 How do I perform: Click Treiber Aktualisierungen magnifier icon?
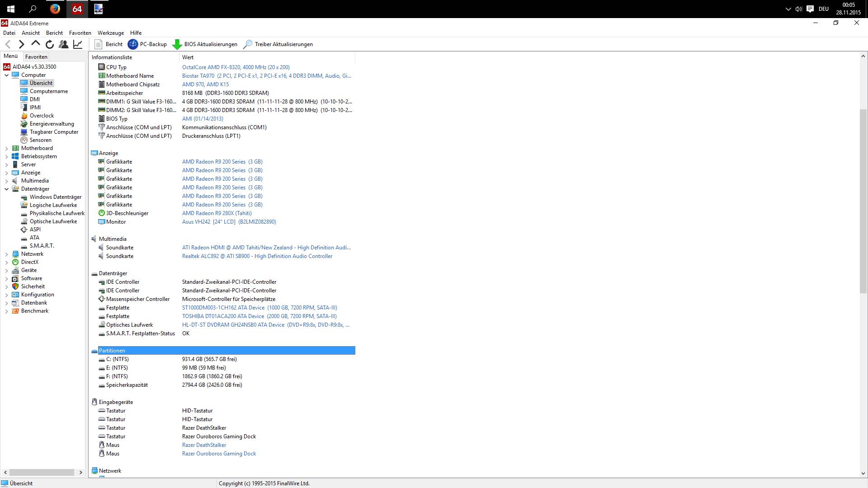tap(248, 44)
